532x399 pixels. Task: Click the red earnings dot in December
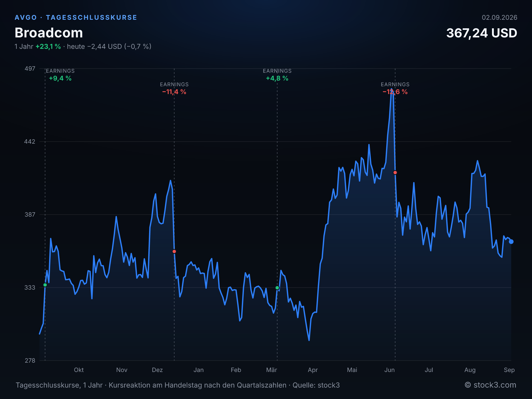(174, 251)
